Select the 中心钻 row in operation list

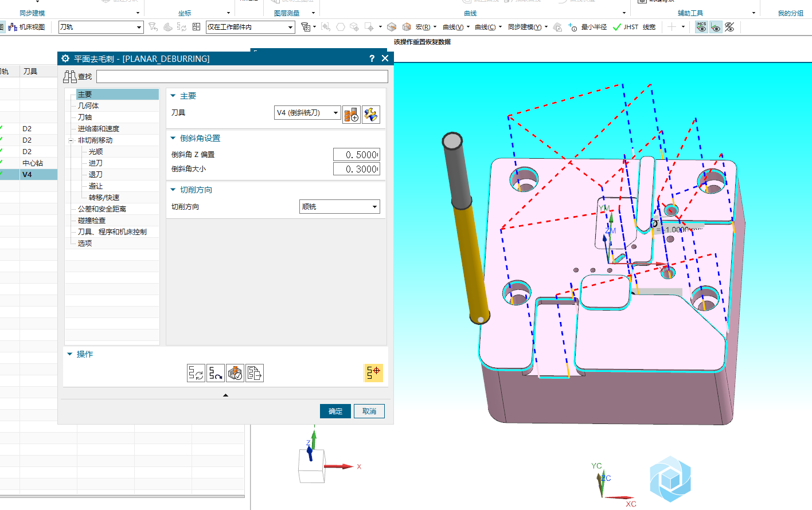coord(29,163)
